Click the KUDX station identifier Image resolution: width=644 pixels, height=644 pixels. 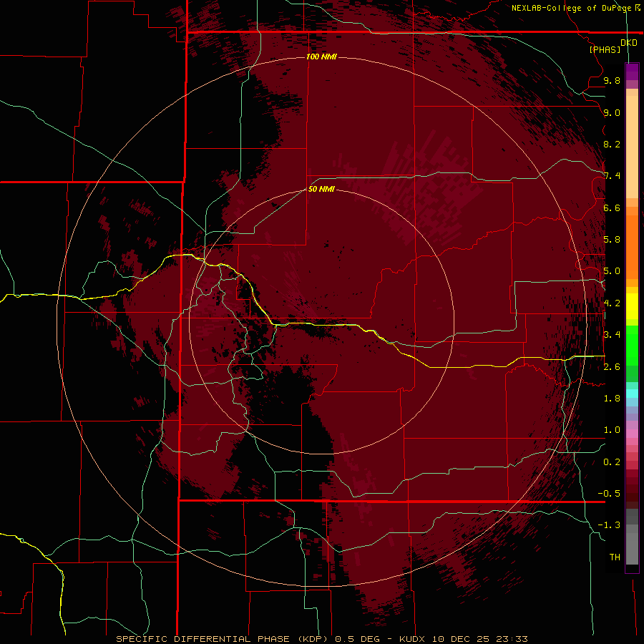412,639
